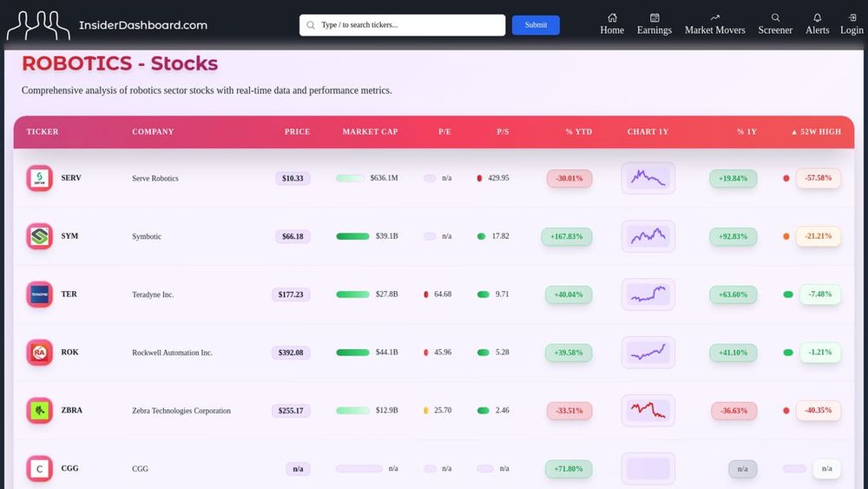Click the orange dot beside -21.21%
The width and height of the screenshot is (868, 489).
(786, 236)
